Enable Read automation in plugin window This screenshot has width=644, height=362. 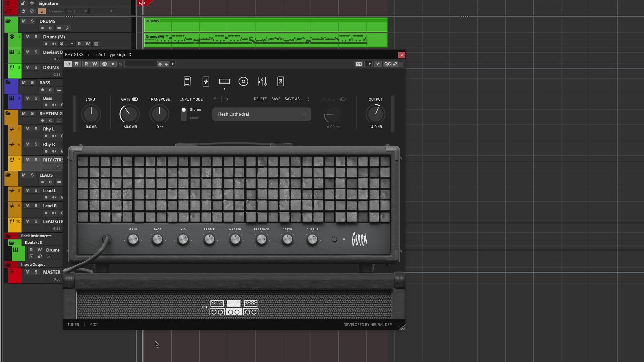click(x=86, y=64)
